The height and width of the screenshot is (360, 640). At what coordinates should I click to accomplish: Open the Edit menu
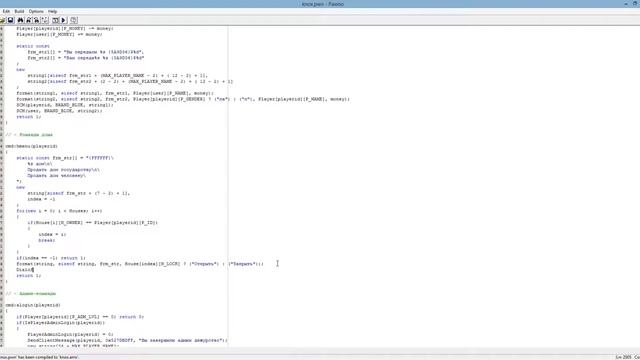click(6, 11)
